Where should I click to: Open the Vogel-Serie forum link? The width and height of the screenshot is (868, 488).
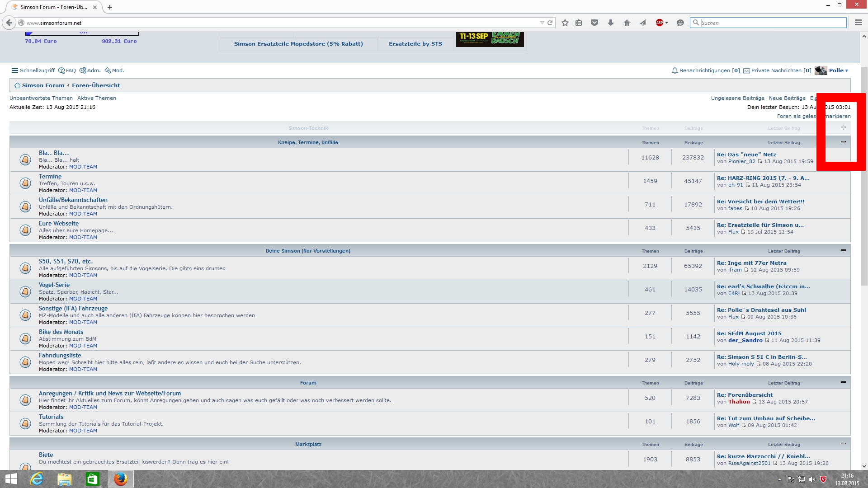click(54, 285)
